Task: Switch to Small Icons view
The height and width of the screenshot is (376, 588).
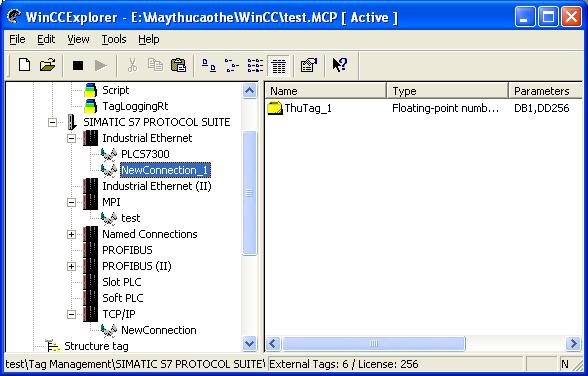Action: coord(232,65)
